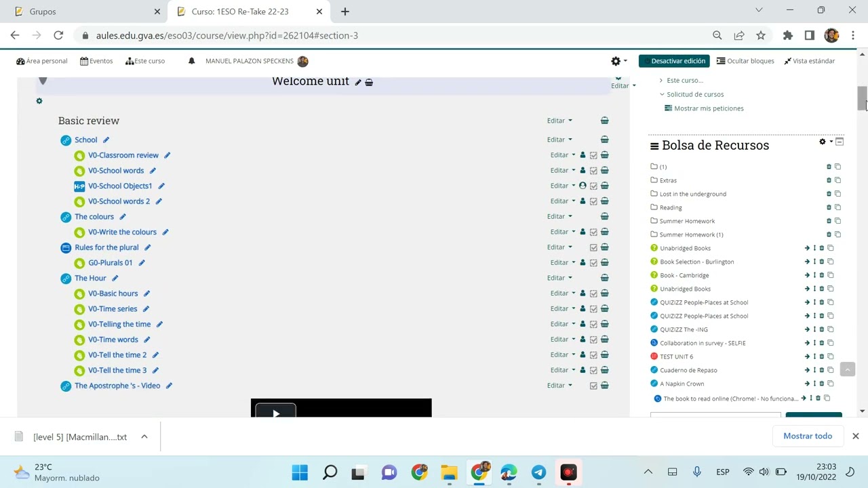Click delete icon for Extras folder
Viewport: 868px width, 488px height.
pyautogui.click(x=829, y=180)
